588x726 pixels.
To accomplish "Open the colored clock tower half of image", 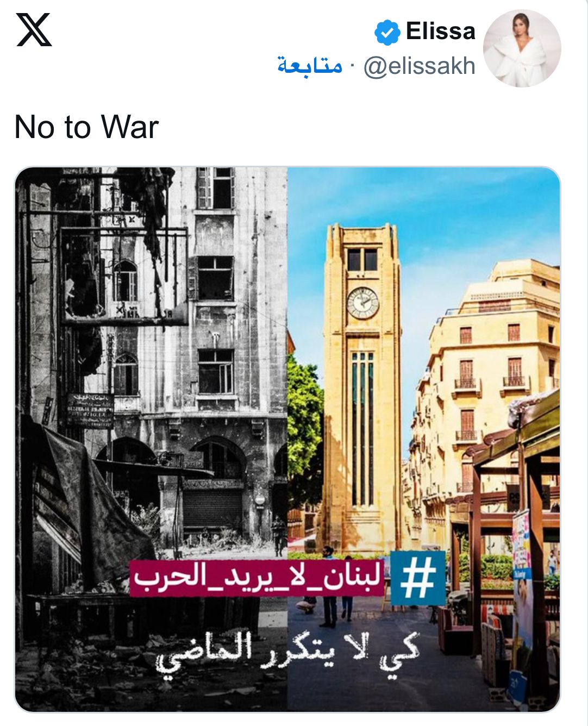I will (423, 439).
